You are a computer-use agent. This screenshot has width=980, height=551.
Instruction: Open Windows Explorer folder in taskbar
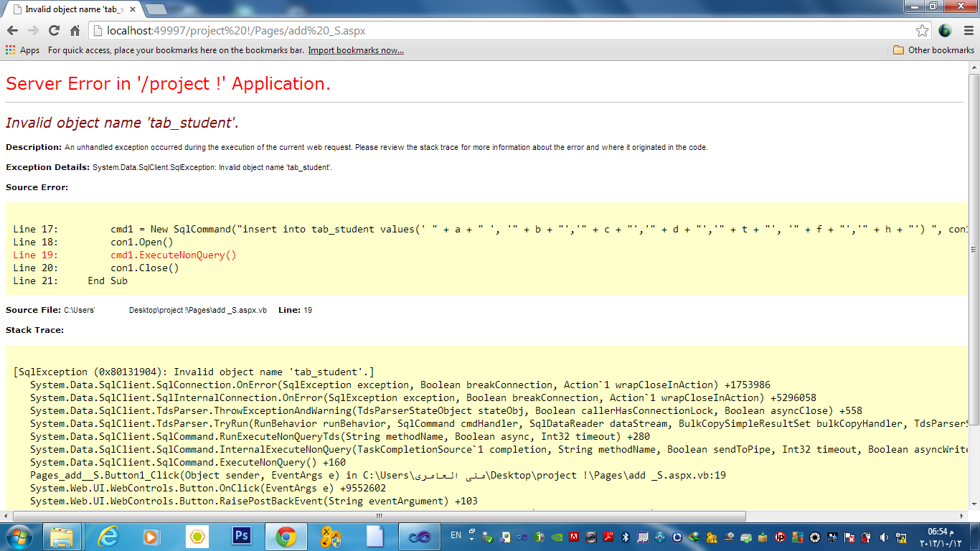click(63, 536)
